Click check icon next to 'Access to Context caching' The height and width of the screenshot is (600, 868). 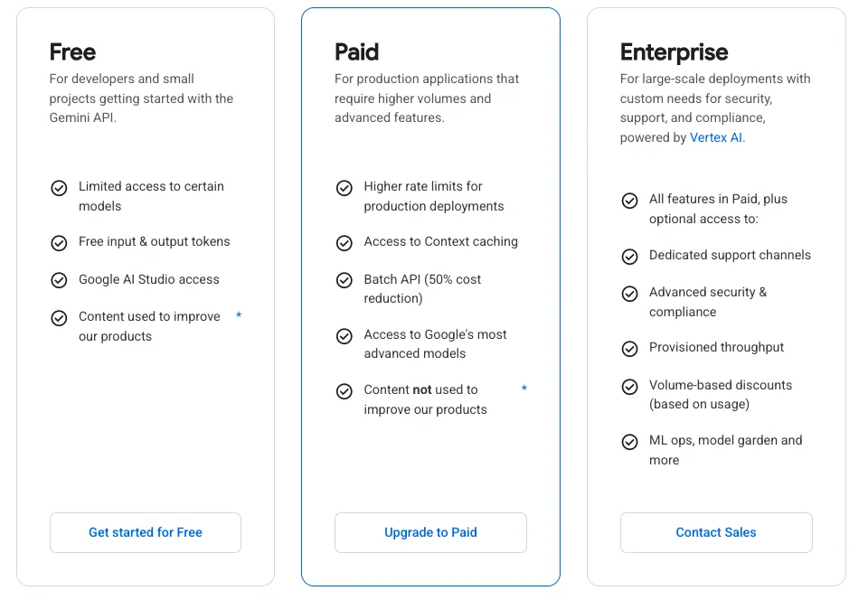click(x=344, y=243)
